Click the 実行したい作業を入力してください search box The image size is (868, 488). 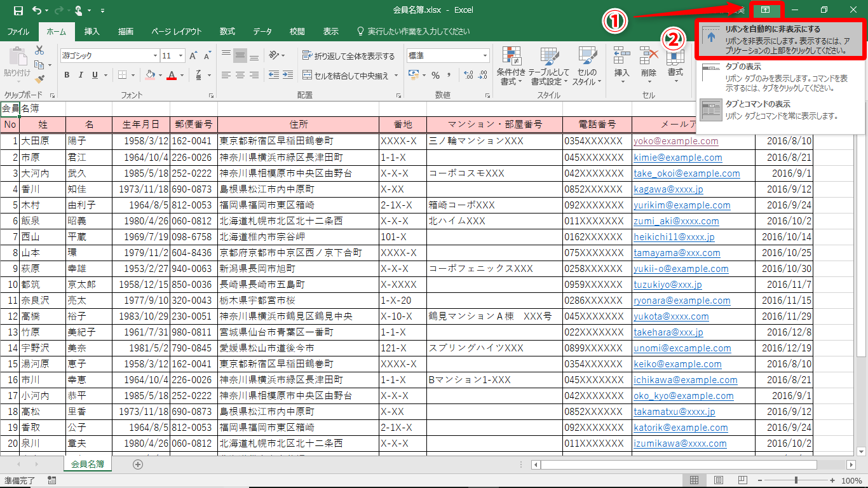(413, 31)
